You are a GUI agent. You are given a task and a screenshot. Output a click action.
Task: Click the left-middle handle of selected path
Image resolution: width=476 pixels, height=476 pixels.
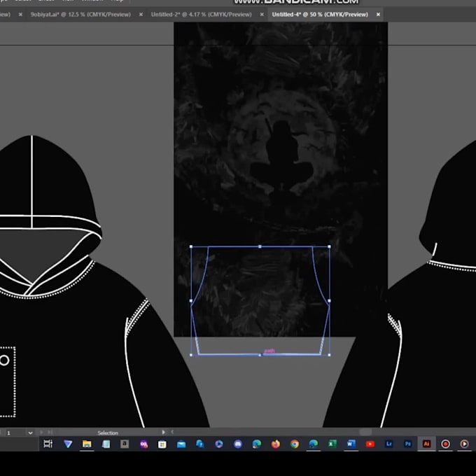pos(191,301)
